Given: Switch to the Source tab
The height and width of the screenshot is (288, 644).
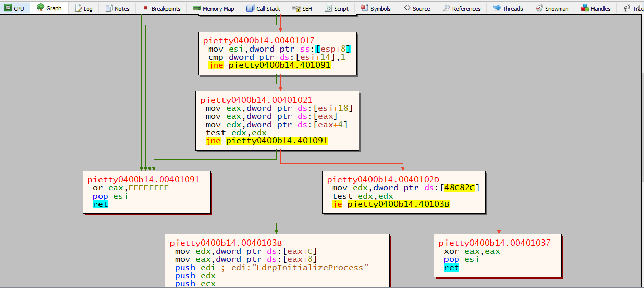Looking at the screenshot, I should [x=416, y=8].
